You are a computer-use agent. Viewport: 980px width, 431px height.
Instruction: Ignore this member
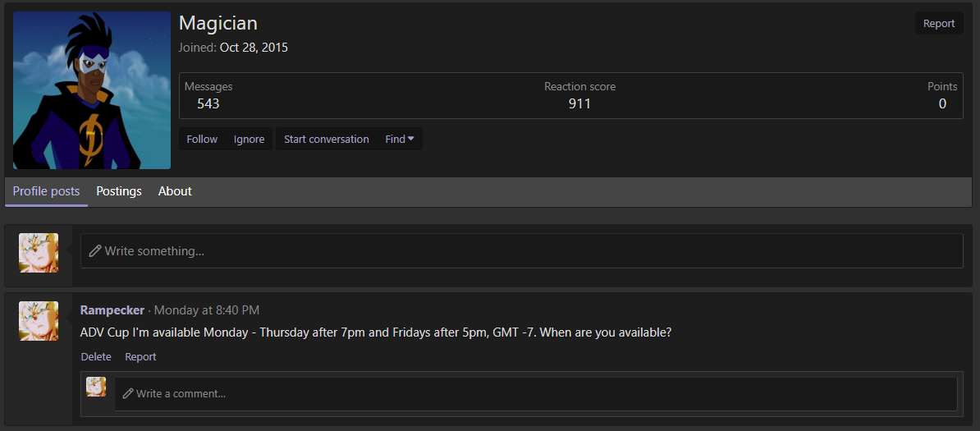click(249, 139)
